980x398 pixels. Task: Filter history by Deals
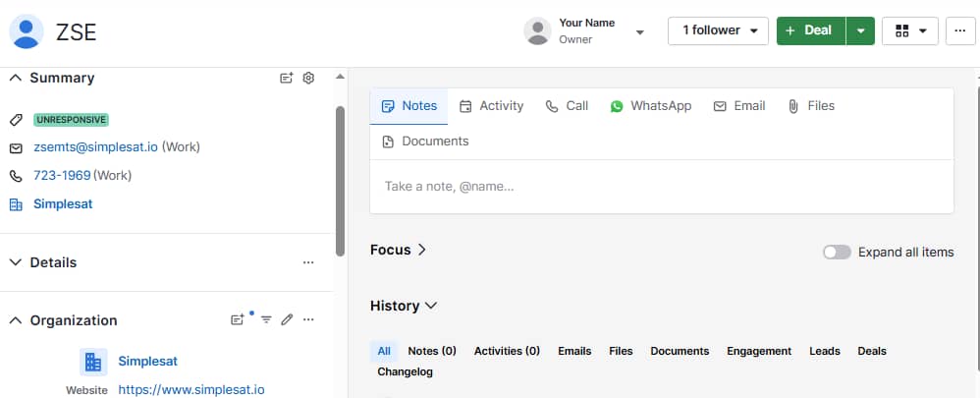coord(872,351)
